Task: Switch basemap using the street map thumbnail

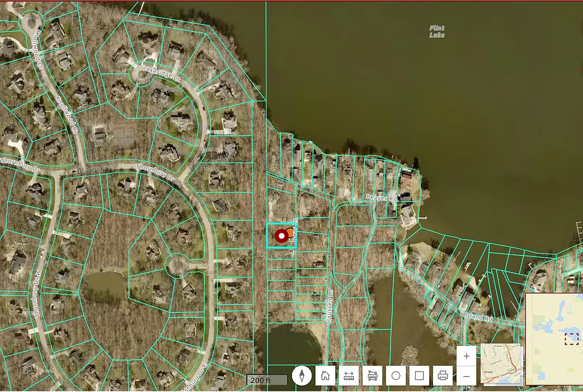Action: (501, 364)
